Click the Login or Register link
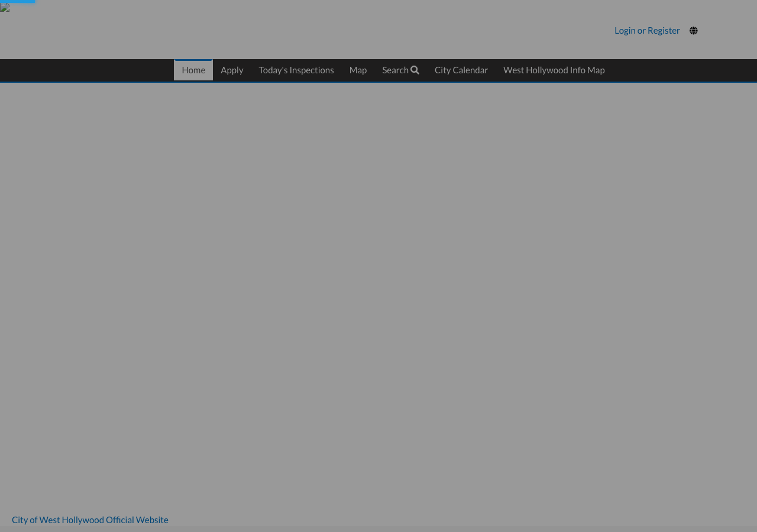The width and height of the screenshot is (757, 532). click(647, 30)
